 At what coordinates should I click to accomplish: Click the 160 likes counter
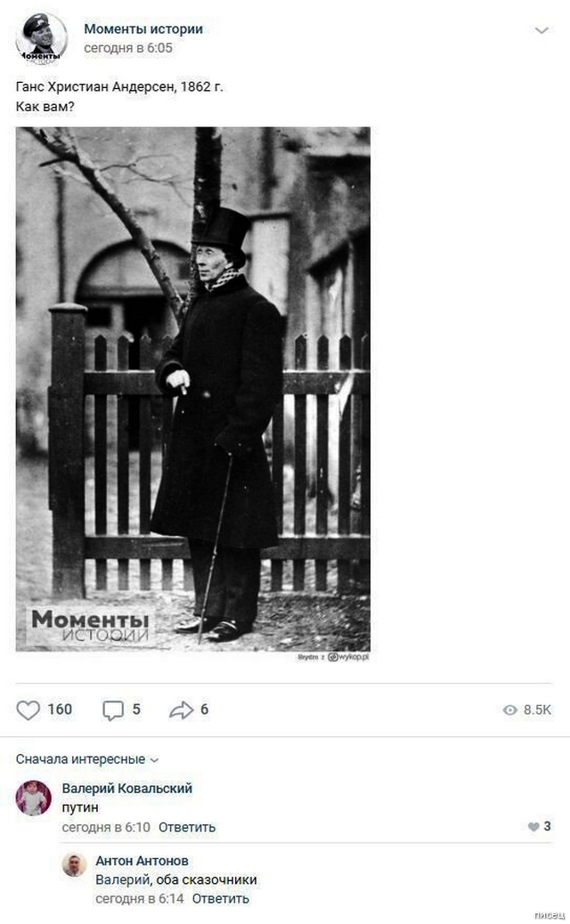(x=60, y=709)
